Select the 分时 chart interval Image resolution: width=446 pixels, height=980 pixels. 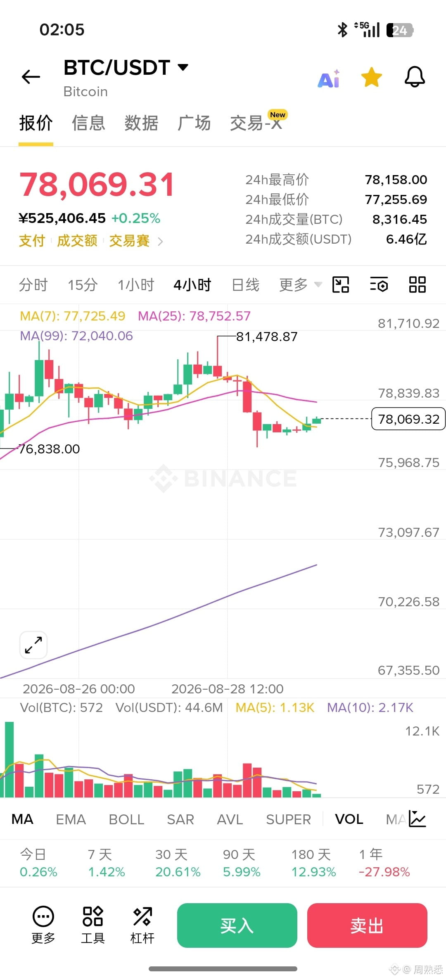click(33, 285)
